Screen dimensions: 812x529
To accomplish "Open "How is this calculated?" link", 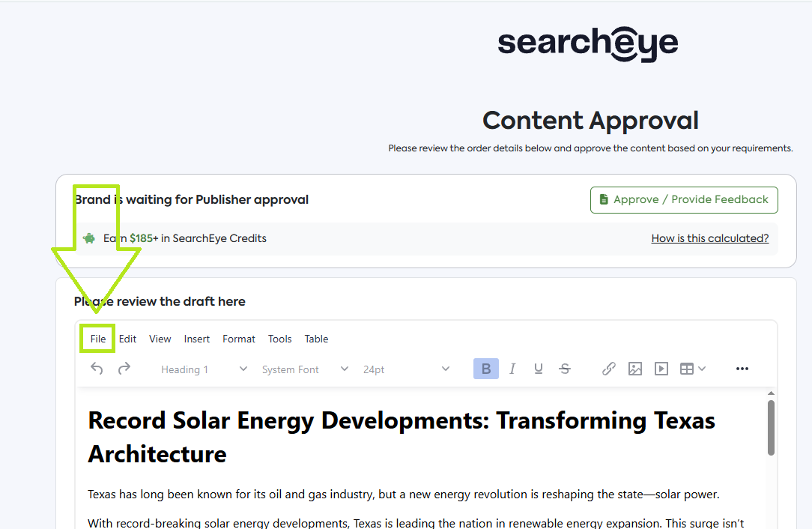I will (709, 238).
